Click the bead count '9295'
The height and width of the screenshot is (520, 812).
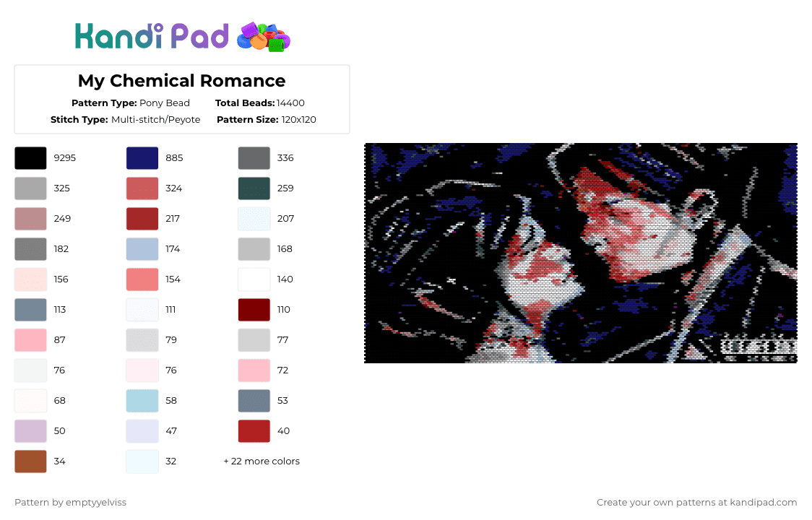[x=65, y=158]
